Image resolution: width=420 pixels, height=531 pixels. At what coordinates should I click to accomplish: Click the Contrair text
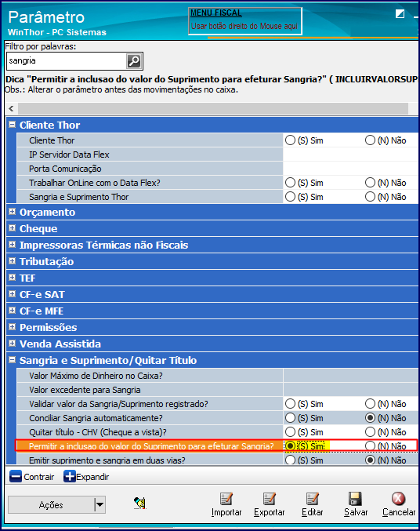click(x=39, y=477)
